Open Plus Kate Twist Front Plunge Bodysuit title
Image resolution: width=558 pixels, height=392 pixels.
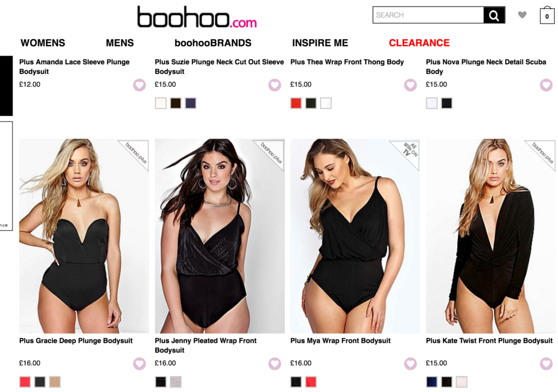pos(489,341)
